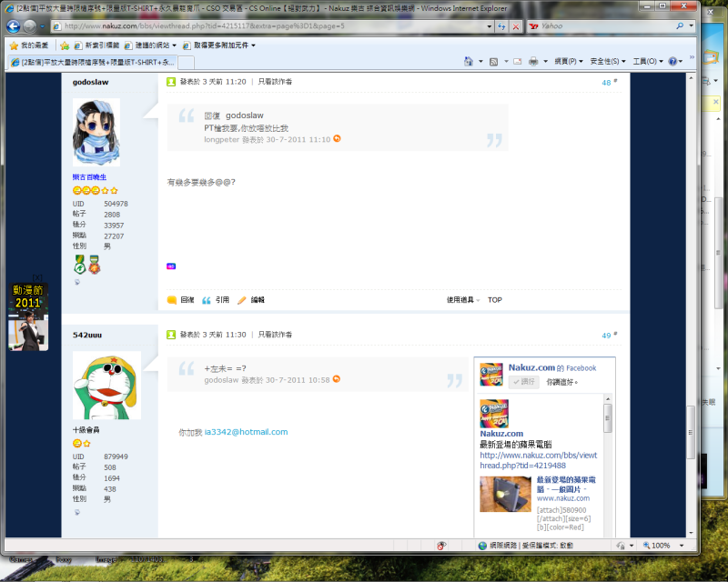
Task: Click the blue Help question mark icon
Action: coord(672,61)
